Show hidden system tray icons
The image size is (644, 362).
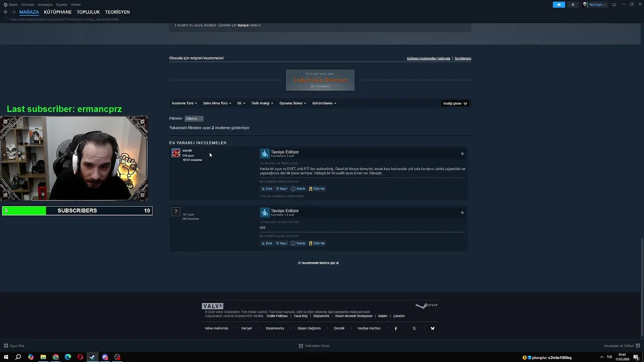[x=602, y=357]
